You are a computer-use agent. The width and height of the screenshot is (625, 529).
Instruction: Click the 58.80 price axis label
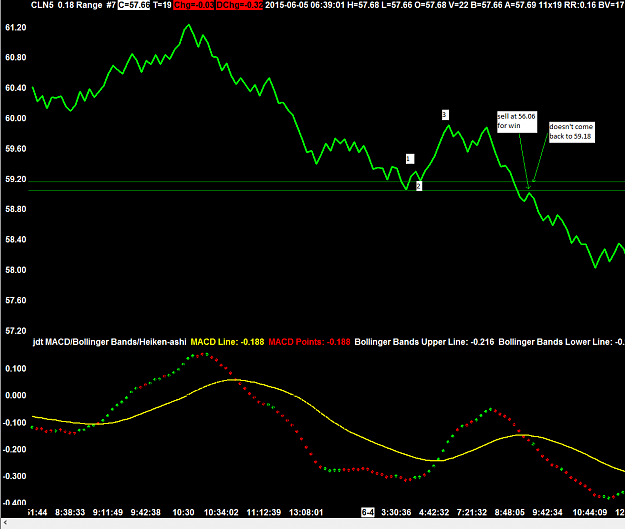[16, 209]
